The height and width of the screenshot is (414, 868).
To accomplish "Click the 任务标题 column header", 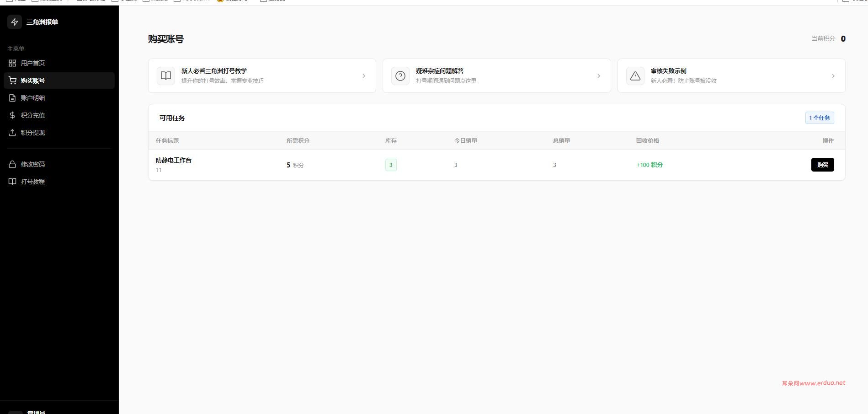I will click(167, 141).
